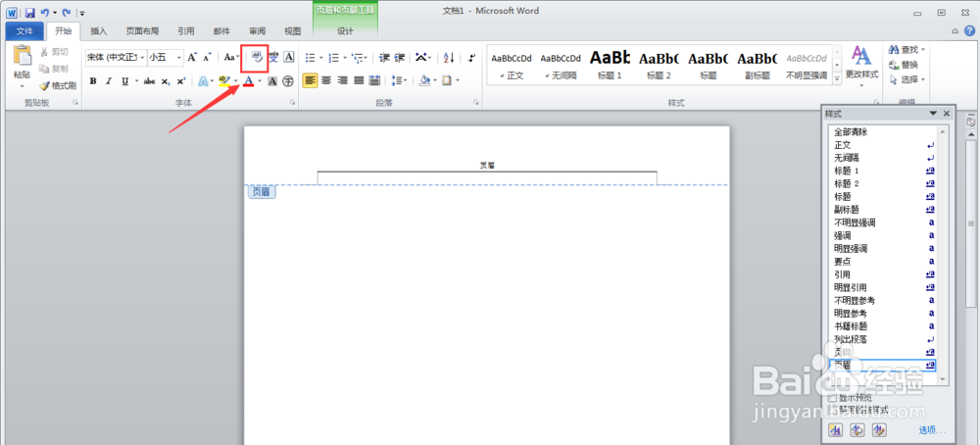The height and width of the screenshot is (445, 980).
Task: Click the Change Styles (更改样式) button
Action: pyautogui.click(x=861, y=67)
